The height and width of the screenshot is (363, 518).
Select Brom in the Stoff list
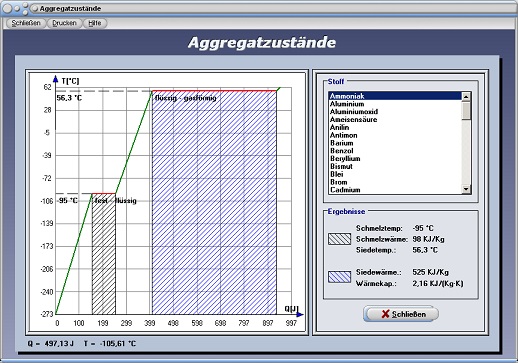(x=395, y=182)
